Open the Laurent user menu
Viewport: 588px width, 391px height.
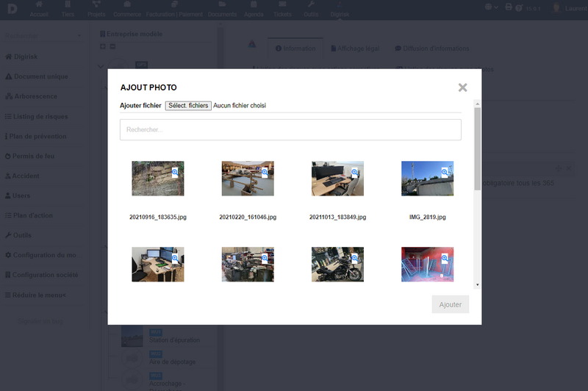[x=569, y=8]
